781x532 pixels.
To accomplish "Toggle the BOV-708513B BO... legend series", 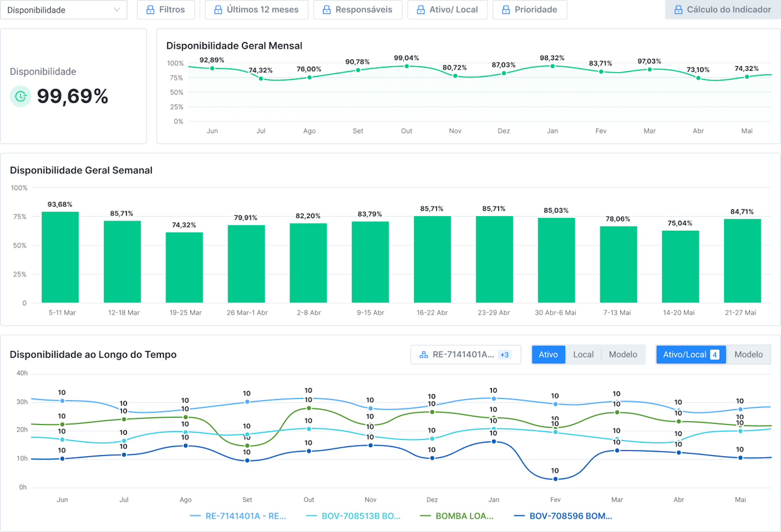I will click(x=353, y=516).
